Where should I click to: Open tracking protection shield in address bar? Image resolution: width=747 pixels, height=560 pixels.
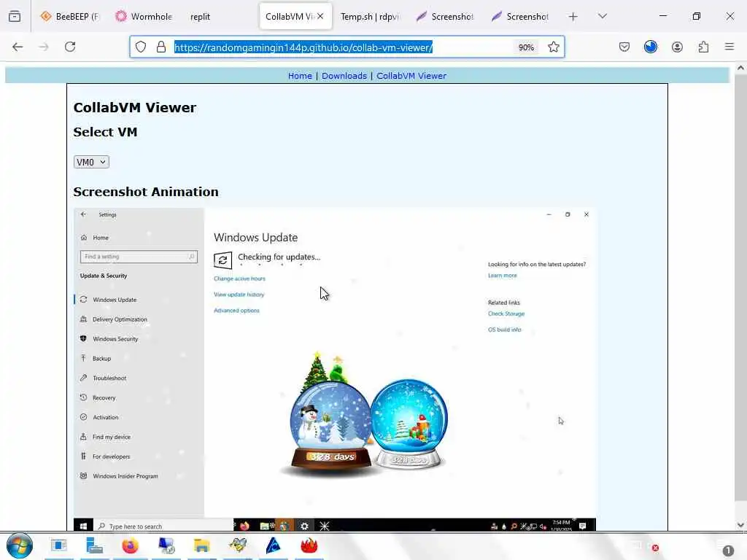click(x=141, y=47)
